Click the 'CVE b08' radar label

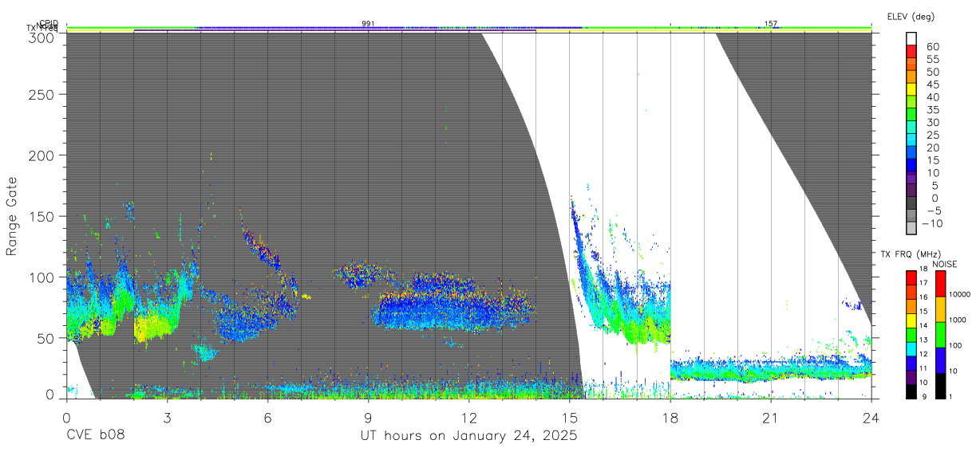click(95, 436)
